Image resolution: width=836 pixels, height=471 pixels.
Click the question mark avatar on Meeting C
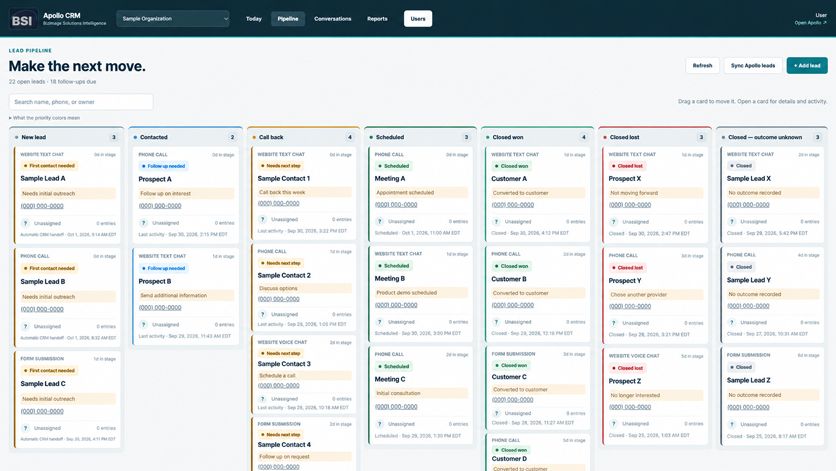(380, 425)
